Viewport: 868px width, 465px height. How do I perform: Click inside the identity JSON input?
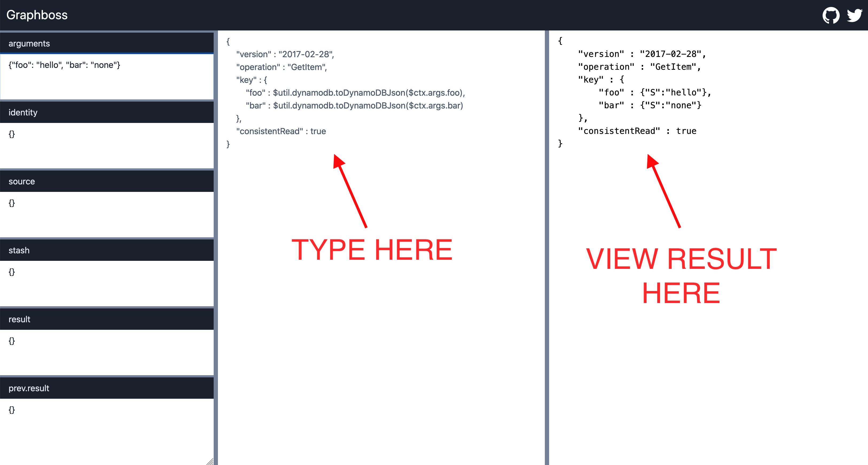107,145
